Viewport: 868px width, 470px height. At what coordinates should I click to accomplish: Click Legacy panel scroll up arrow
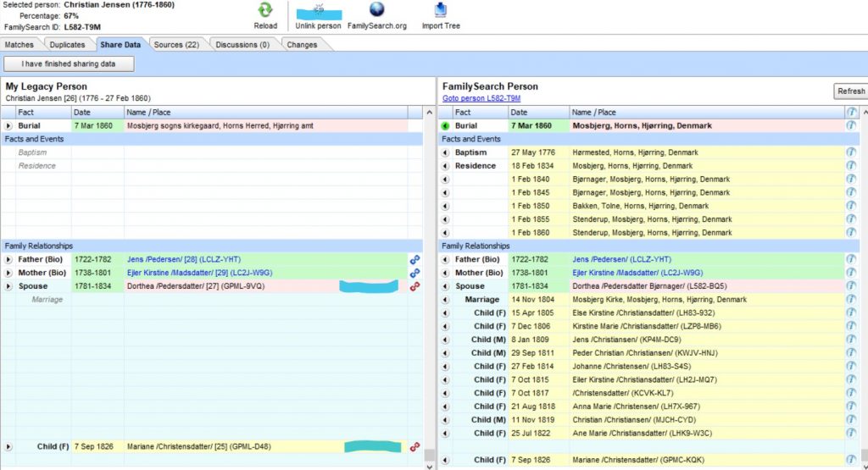[x=430, y=113]
